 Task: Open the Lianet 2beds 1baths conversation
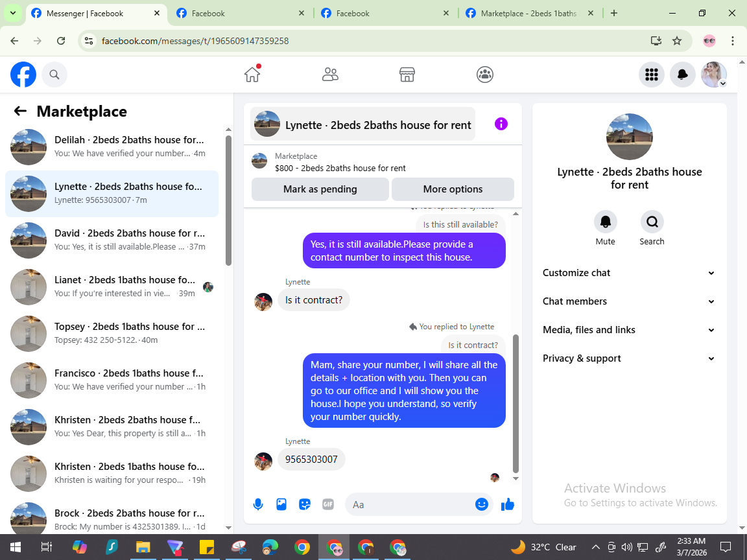click(x=112, y=286)
